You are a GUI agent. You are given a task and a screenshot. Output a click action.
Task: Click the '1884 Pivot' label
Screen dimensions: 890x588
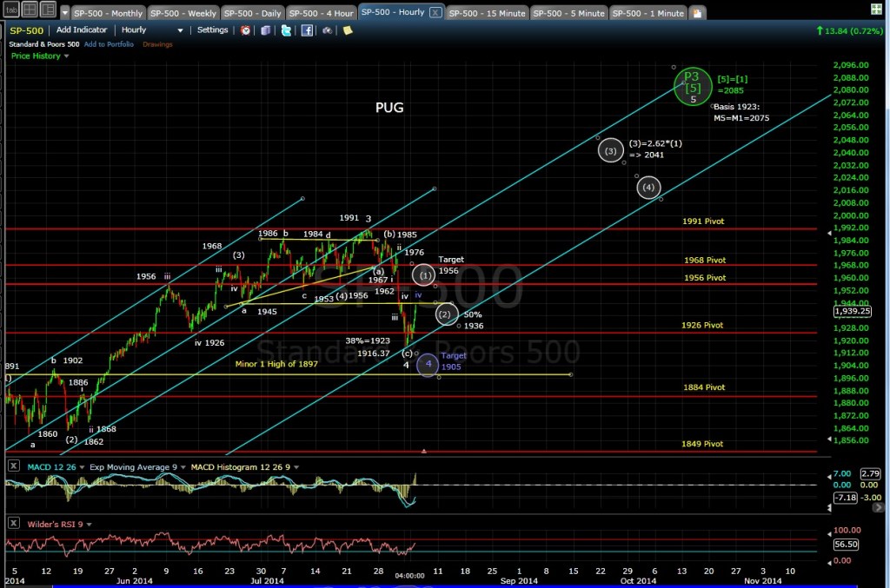704,386
